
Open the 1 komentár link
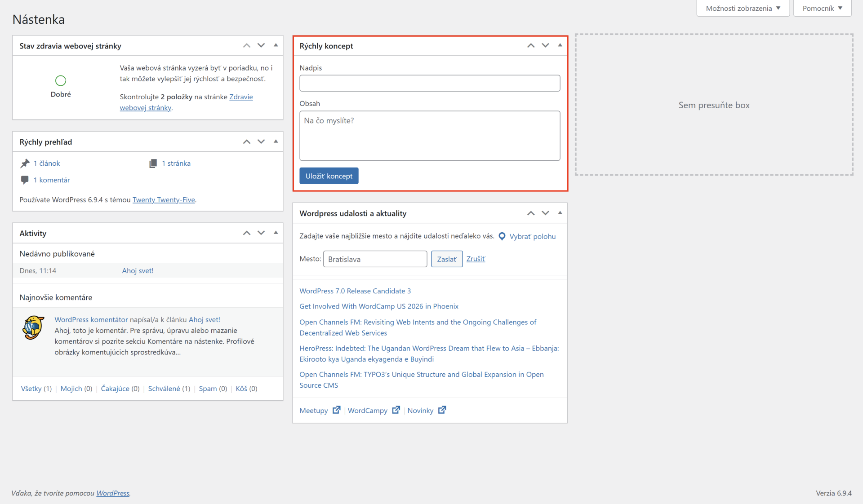click(52, 180)
